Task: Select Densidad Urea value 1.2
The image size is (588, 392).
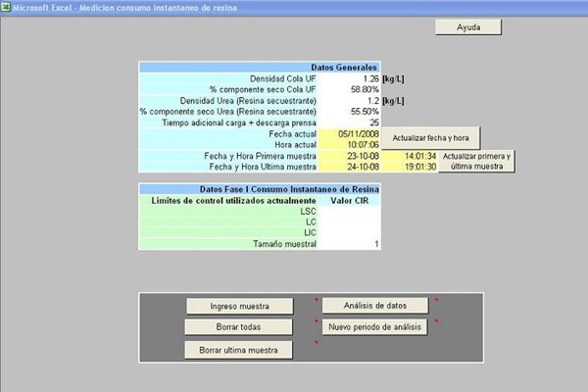Action: (x=349, y=101)
